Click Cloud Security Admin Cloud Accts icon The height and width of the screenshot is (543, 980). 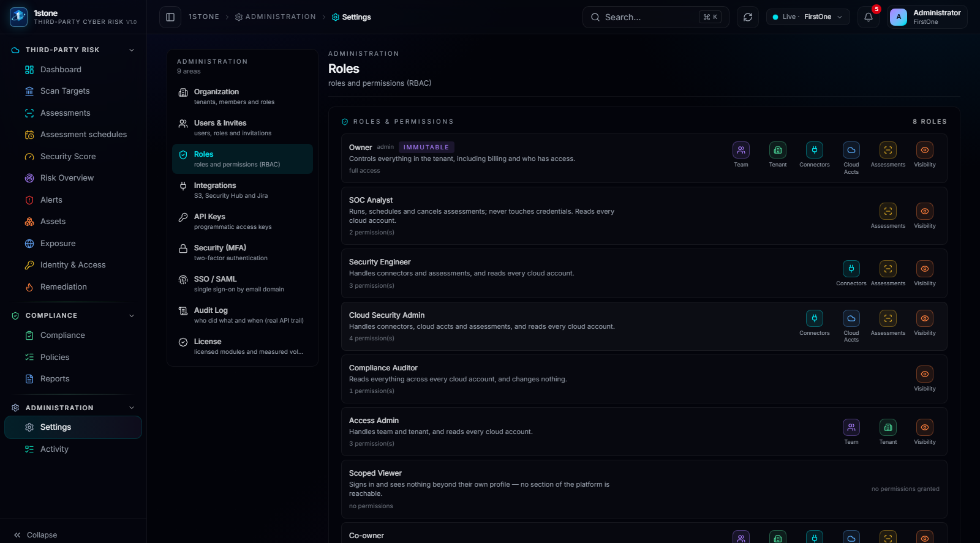pyautogui.click(x=851, y=318)
